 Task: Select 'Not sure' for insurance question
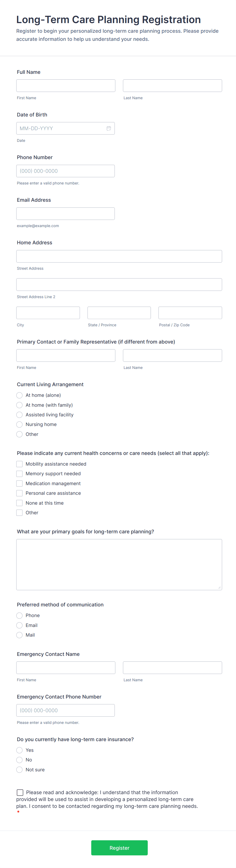click(19, 770)
